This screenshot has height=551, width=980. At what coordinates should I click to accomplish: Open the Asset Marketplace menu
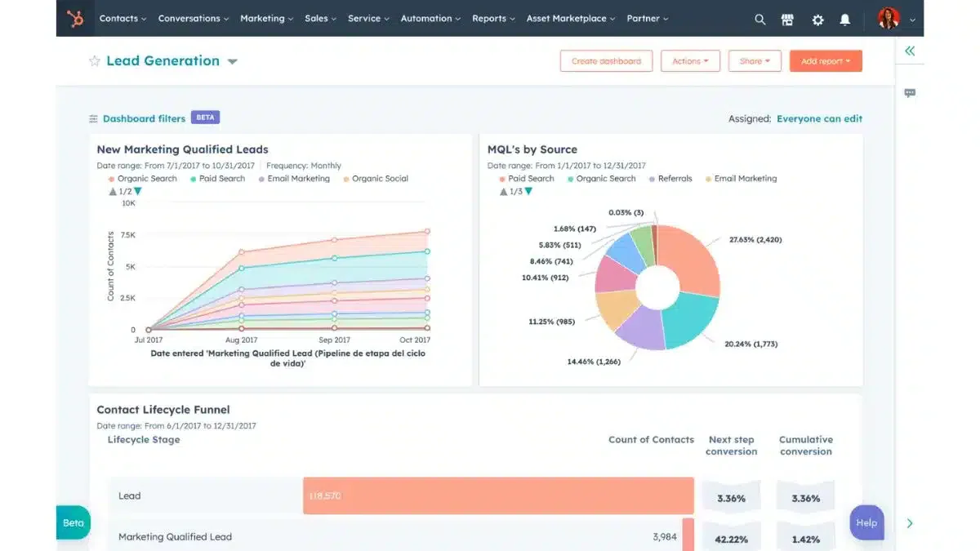[x=571, y=18]
